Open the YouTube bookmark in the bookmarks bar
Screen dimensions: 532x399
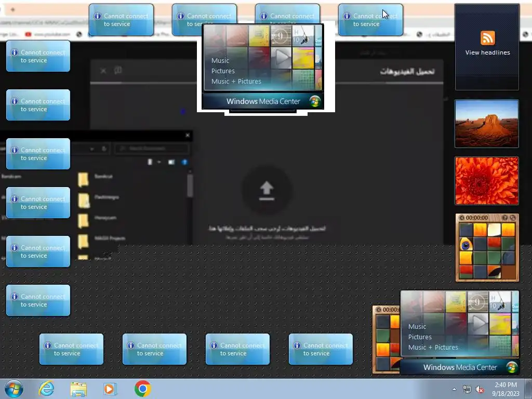click(47, 34)
